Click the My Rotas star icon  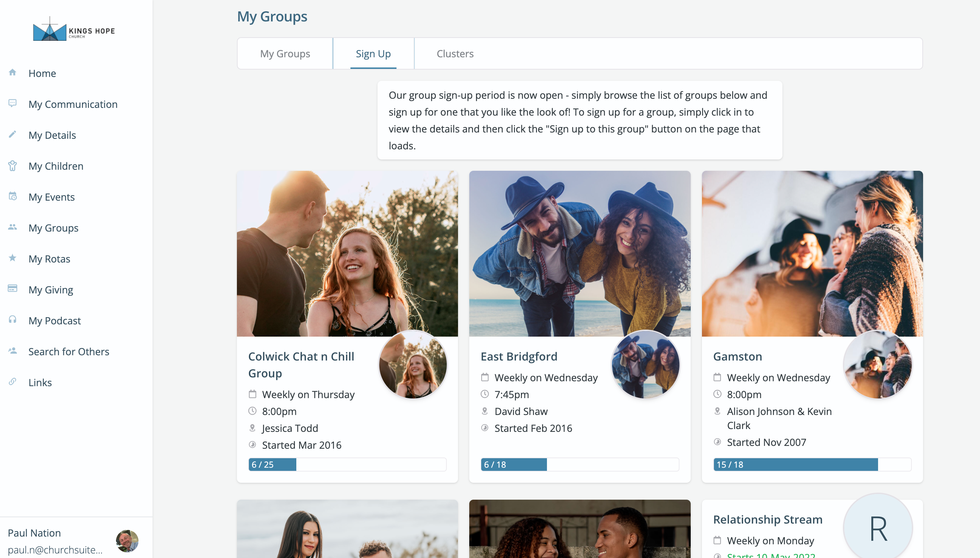13,258
